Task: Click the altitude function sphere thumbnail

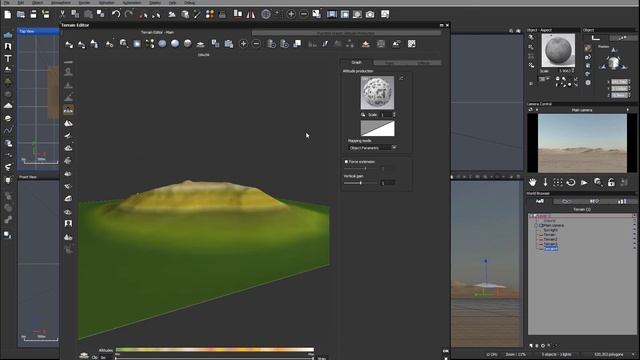Action: tap(378, 93)
